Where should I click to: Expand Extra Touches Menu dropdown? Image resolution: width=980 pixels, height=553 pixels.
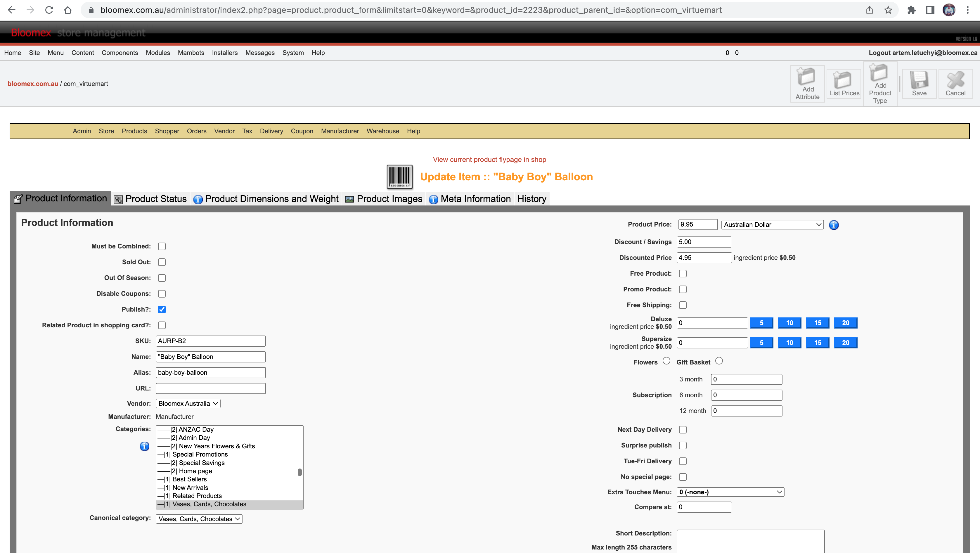[730, 492]
